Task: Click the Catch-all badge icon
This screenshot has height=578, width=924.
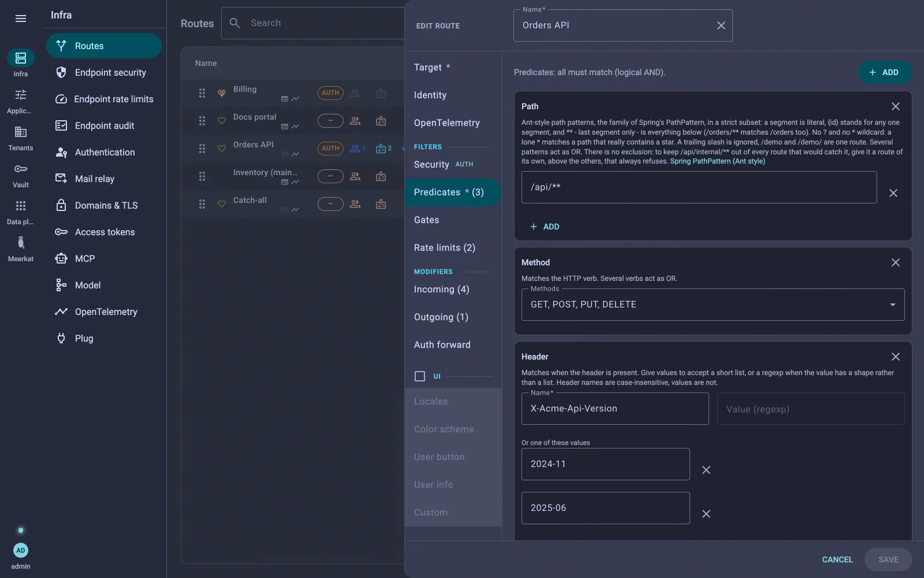Action: (x=381, y=204)
